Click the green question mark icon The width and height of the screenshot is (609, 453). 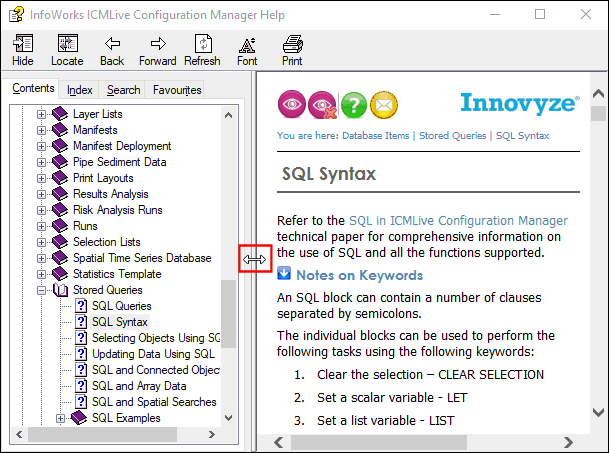[x=353, y=105]
